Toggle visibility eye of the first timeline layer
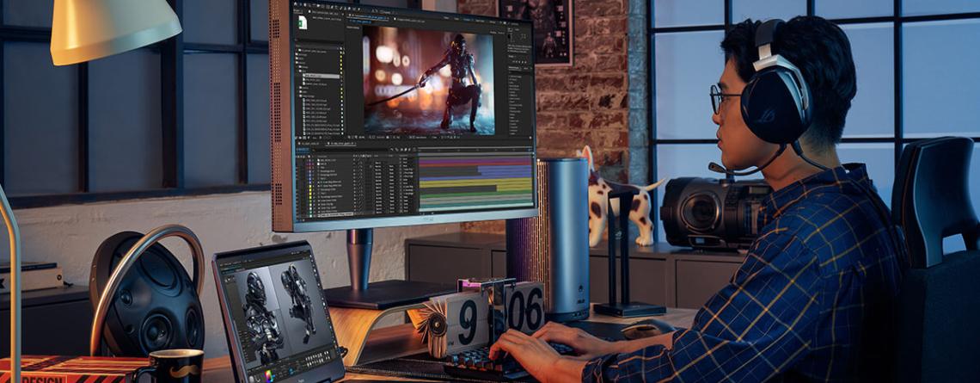This screenshot has height=383, width=980. 299,160
